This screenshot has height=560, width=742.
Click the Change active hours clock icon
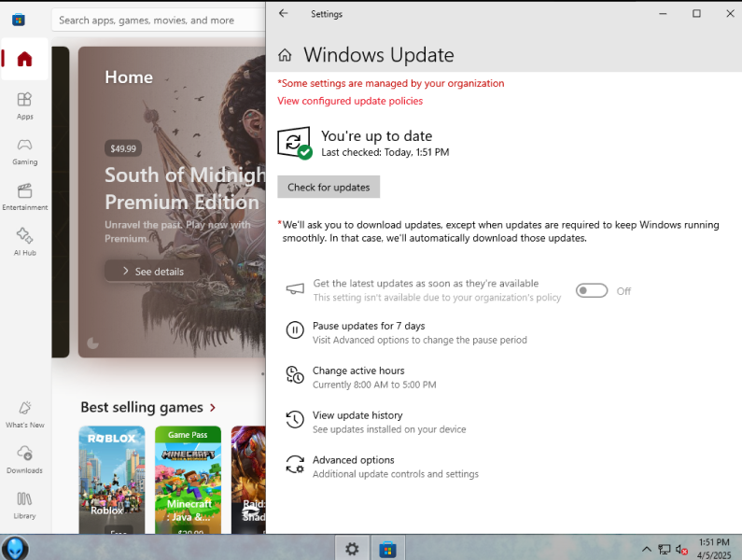pos(295,374)
